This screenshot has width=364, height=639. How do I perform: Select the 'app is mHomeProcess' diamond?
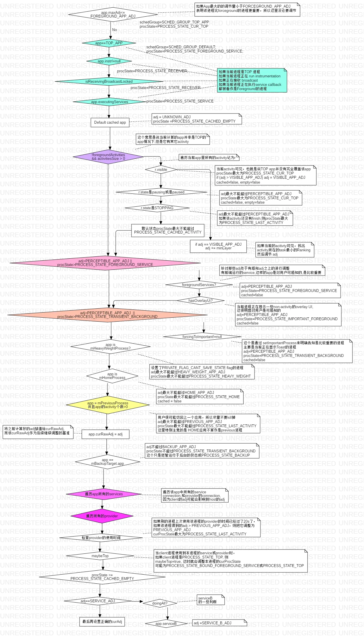[x=112, y=376]
